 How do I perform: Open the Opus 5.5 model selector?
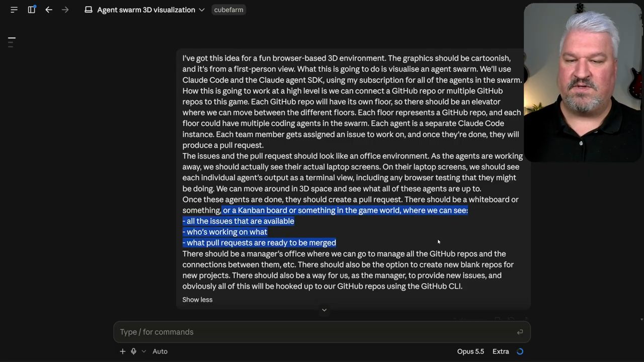click(470, 351)
